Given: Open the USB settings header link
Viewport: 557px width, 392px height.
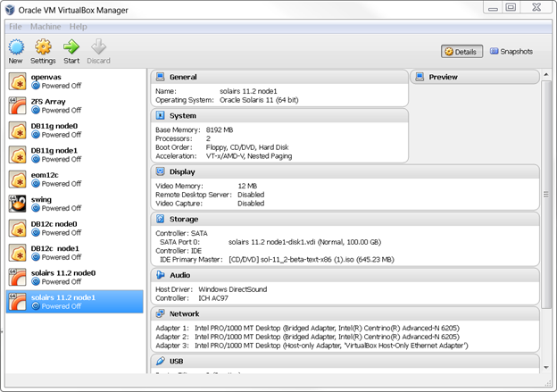Looking at the screenshot, I should pos(176,362).
